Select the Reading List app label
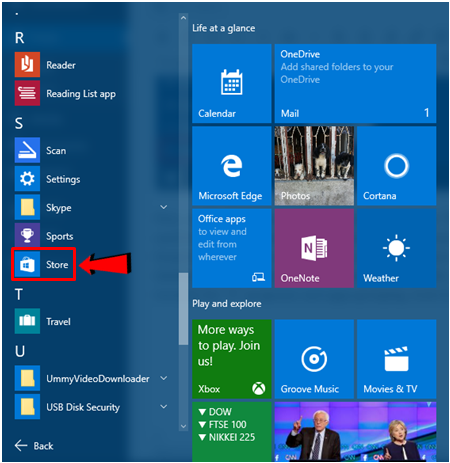Viewport: 450px width, 463px height. click(81, 94)
